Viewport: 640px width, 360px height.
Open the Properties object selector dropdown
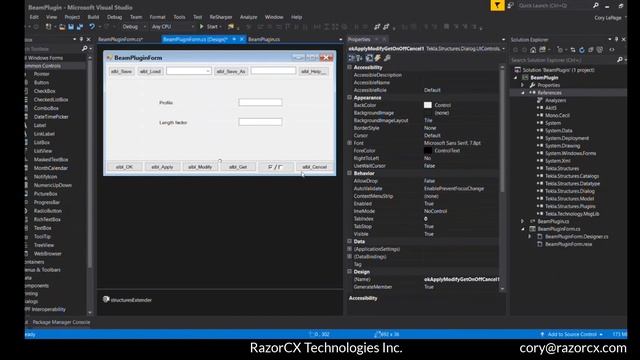click(503, 49)
